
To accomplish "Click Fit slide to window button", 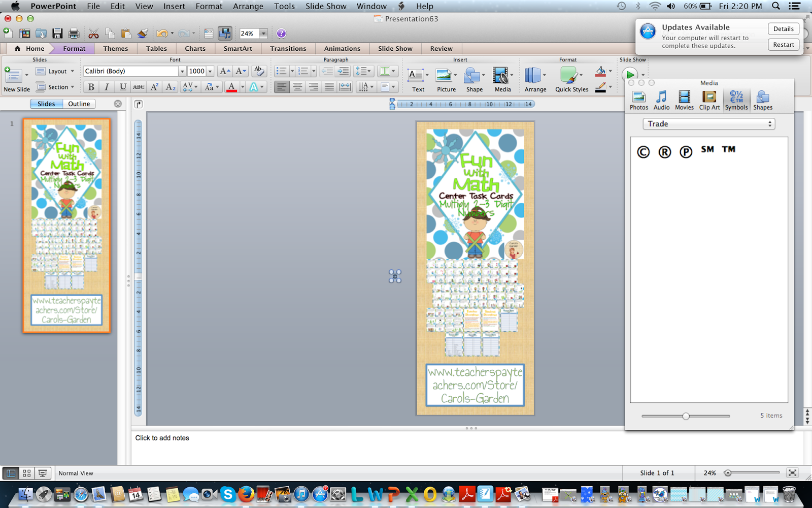I will point(792,473).
